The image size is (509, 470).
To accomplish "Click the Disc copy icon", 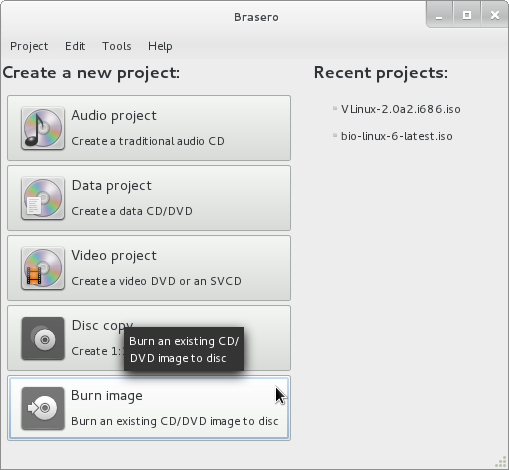I will point(43,338).
